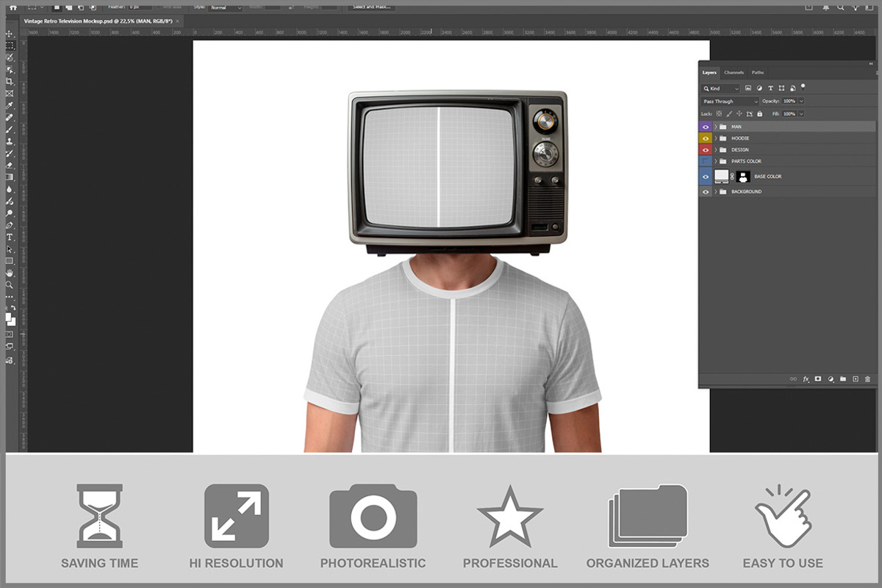Select the Pen tool

(x=10, y=225)
